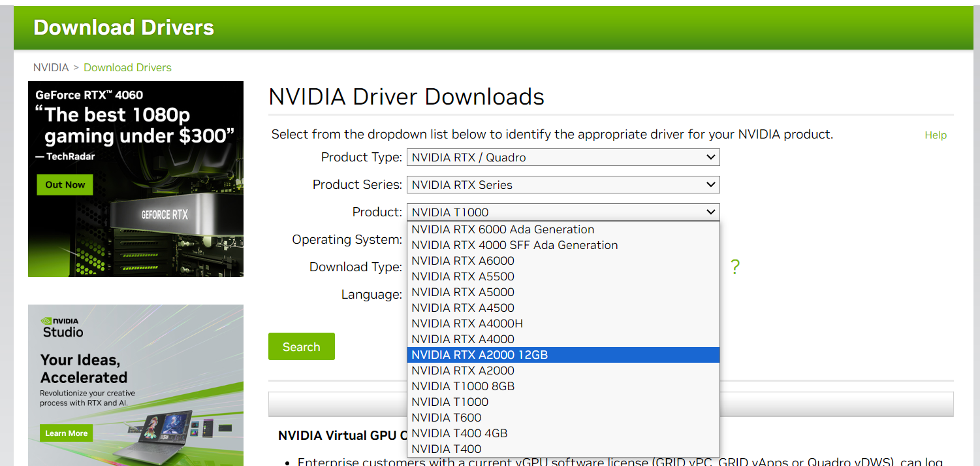This screenshot has width=980, height=466.
Task: Pick NVIDIA T400 4GB option
Action: point(459,433)
